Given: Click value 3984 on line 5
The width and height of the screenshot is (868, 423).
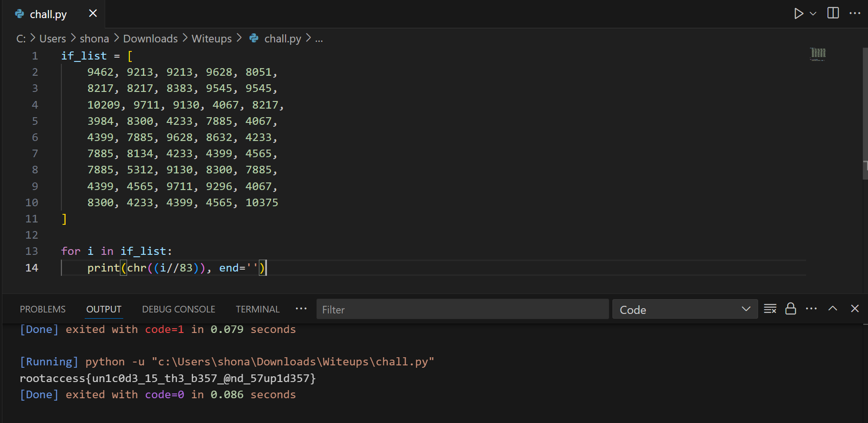Looking at the screenshot, I should click(100, 121).
